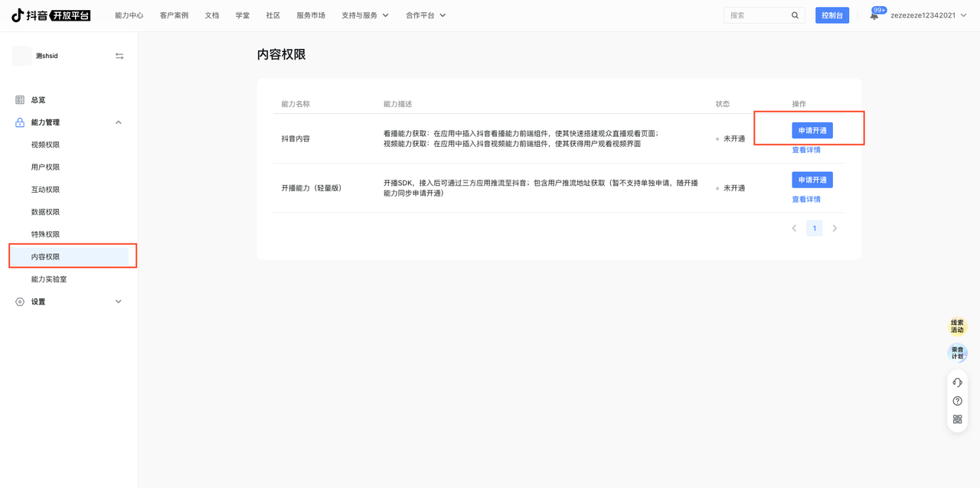Click 申请开通 for 开播能力（轻量版）

pyautogui.click(x=812, y=180)
